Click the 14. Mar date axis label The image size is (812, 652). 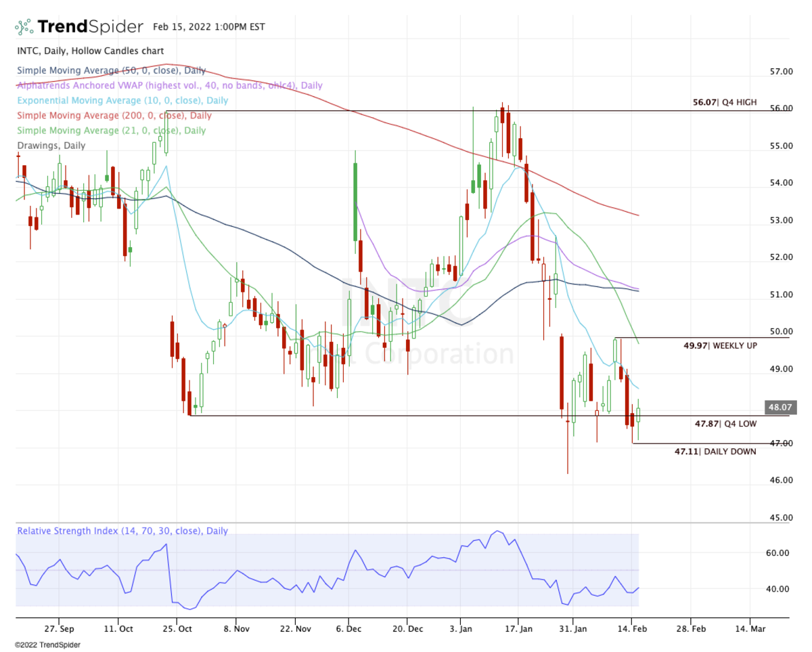coord(750,629)
